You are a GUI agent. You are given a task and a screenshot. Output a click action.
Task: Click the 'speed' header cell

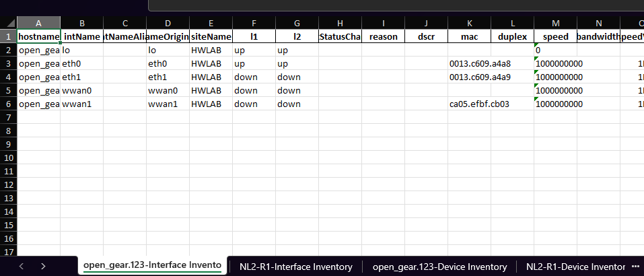(555, 36)
